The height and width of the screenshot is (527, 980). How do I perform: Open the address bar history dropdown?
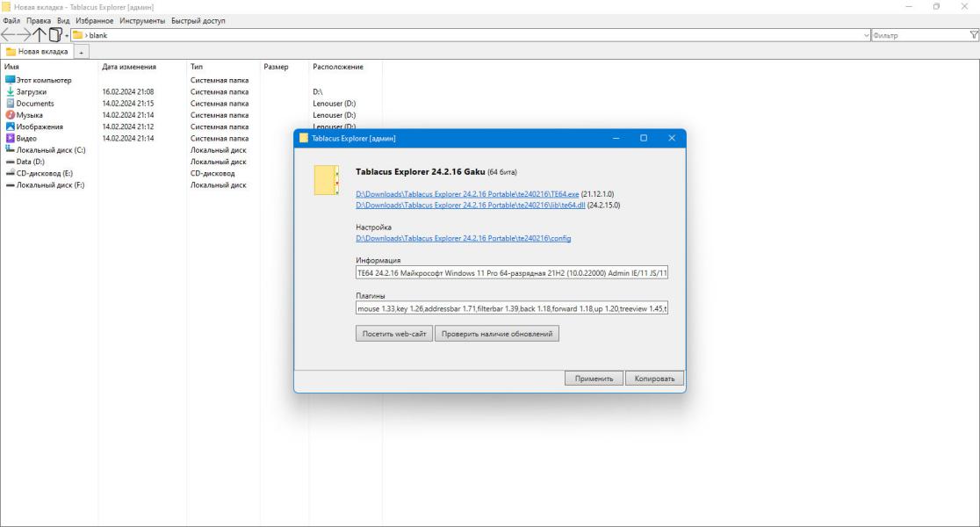tap(866, 36)
